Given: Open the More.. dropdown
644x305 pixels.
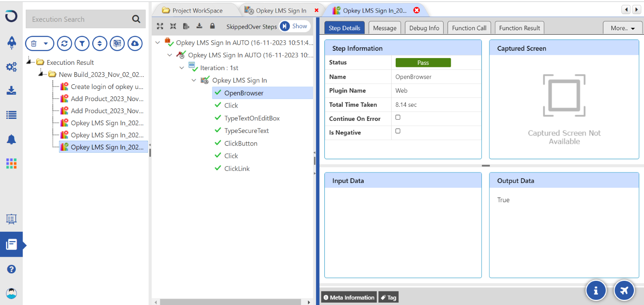Looking at the screenshot, I should coord(622,28).
